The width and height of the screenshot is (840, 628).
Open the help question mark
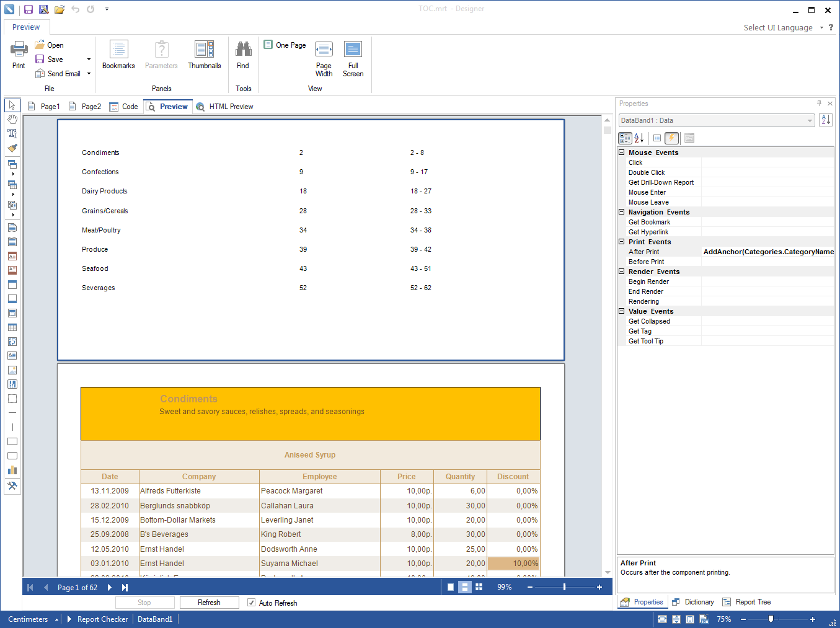(x=831, y=27)
